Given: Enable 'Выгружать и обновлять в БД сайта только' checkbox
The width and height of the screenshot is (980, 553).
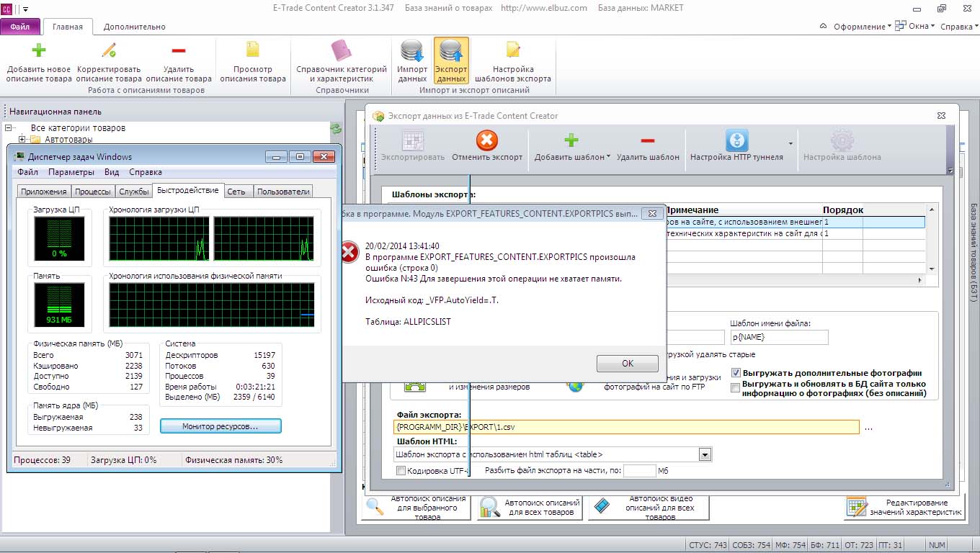Looking at the screenshot, I should [x=736, y=387].
